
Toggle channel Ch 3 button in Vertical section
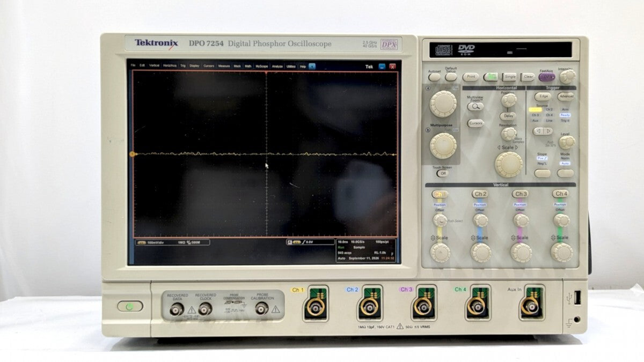pos(520,194)
